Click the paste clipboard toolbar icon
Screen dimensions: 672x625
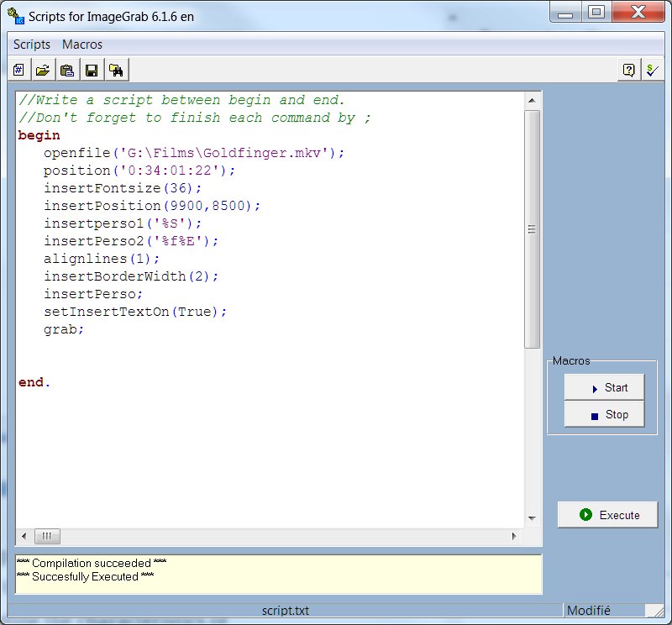point(67,70)
